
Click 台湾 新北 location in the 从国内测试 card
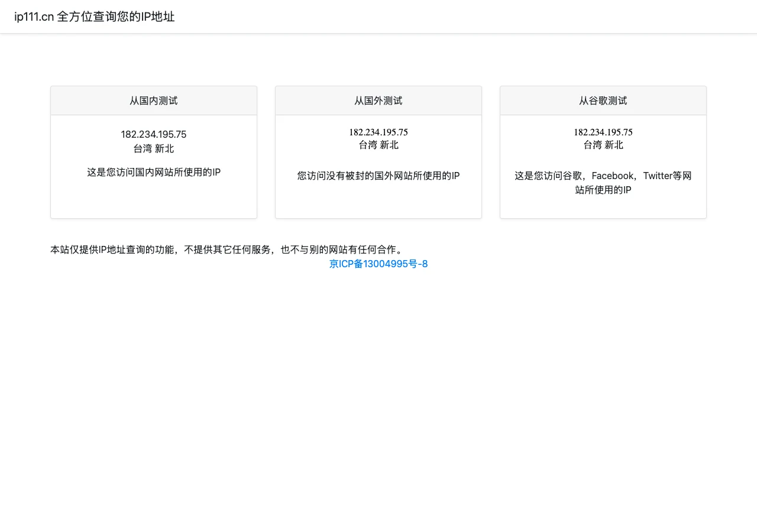point(154,148)
